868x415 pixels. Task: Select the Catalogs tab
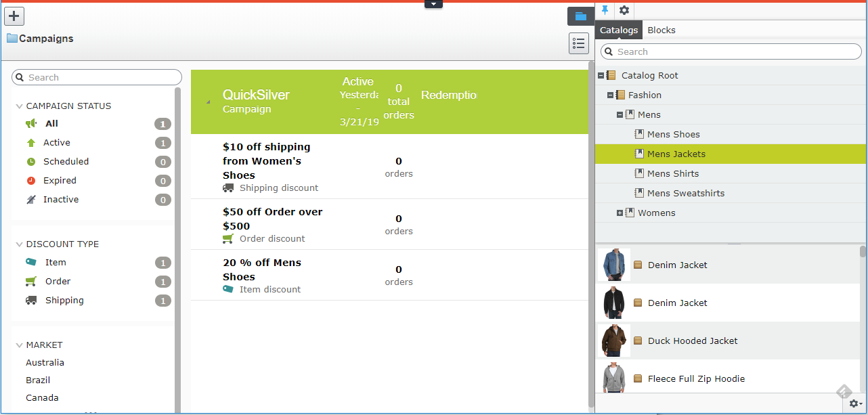click(x=619, y=30)
